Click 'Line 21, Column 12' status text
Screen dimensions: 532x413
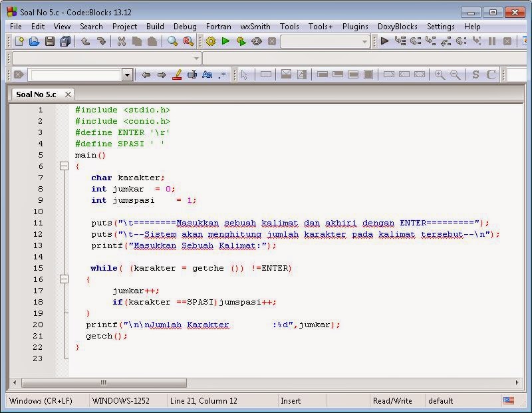pyautogui.click(x=203, y=401)
